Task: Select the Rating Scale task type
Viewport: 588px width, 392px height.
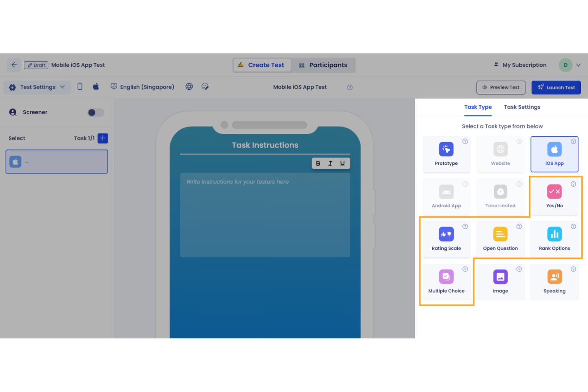Action: [446, 239]
